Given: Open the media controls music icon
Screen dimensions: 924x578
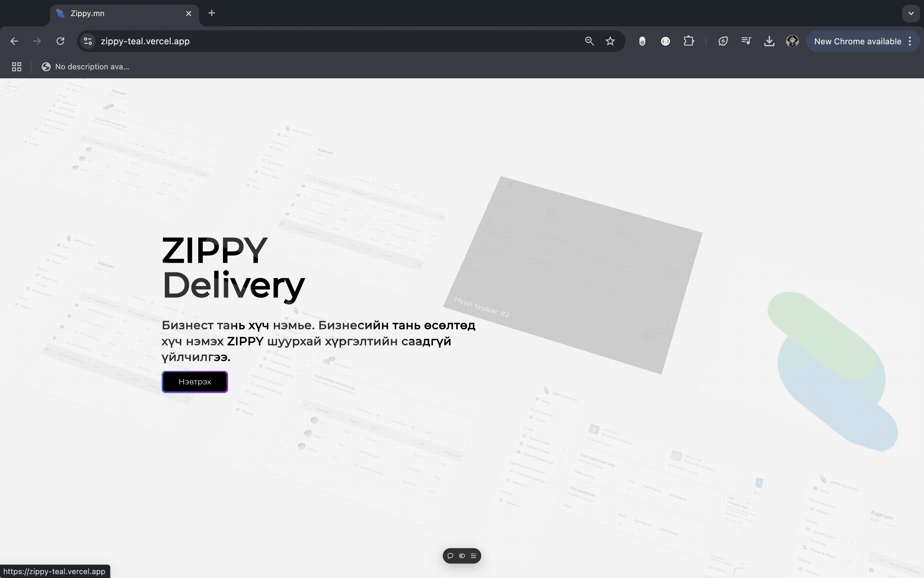Looking at the screenshot, I should coord(746,41).
